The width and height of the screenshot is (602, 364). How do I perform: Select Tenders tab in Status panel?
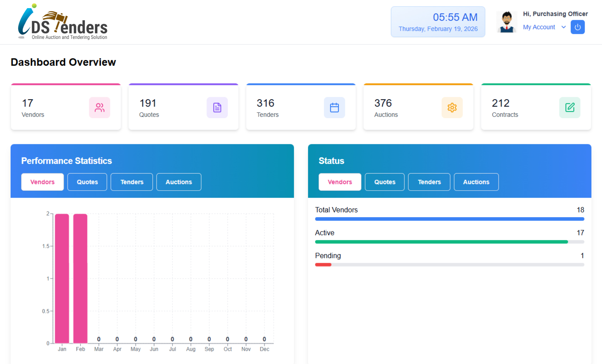[x=429, y=182]
